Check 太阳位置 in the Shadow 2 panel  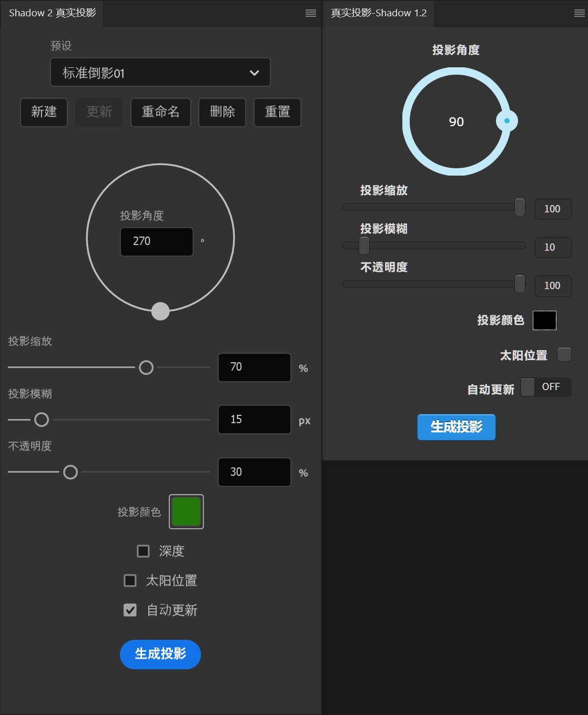pos(130,580)
